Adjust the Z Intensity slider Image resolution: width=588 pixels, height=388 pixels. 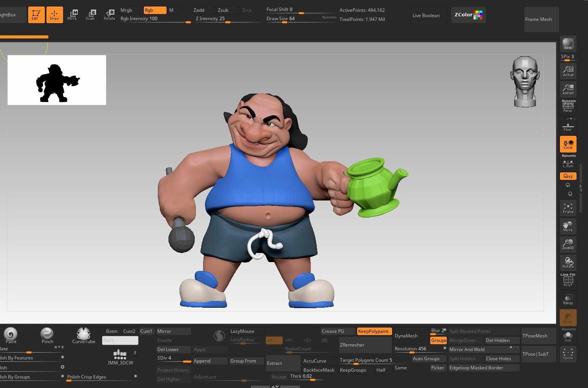point(229,19)
